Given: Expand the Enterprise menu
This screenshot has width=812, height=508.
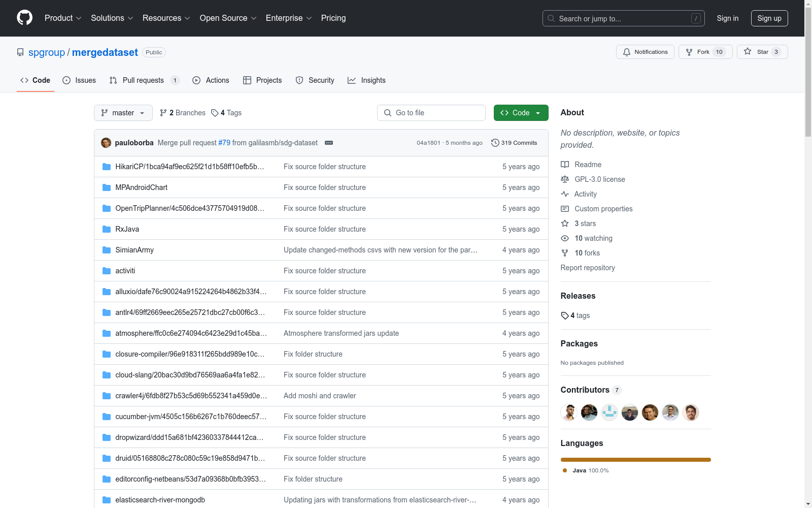Looking at the screenshot, I should [289, 18].
